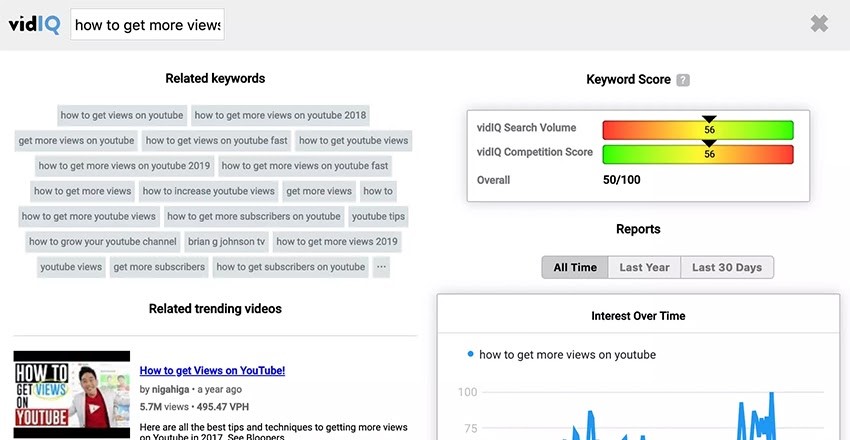The width and height of the screenshot is (850, 440).
Task: Select keyword 'how to get more views on youtube 2019'
Action: (124, 166)
